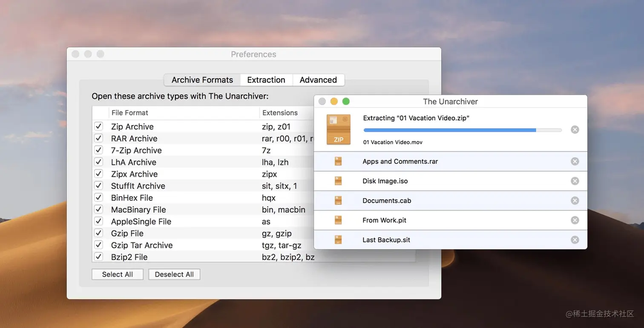Toggle the LhA Archive checkbox
This screenshot has height=328, width=644.
98,162
